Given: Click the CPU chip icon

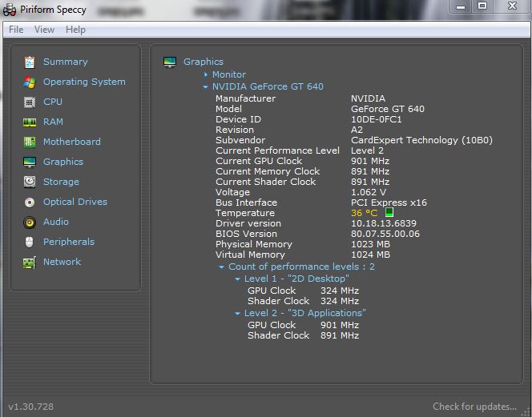Looking at the screenshot, I should [30, 102].
